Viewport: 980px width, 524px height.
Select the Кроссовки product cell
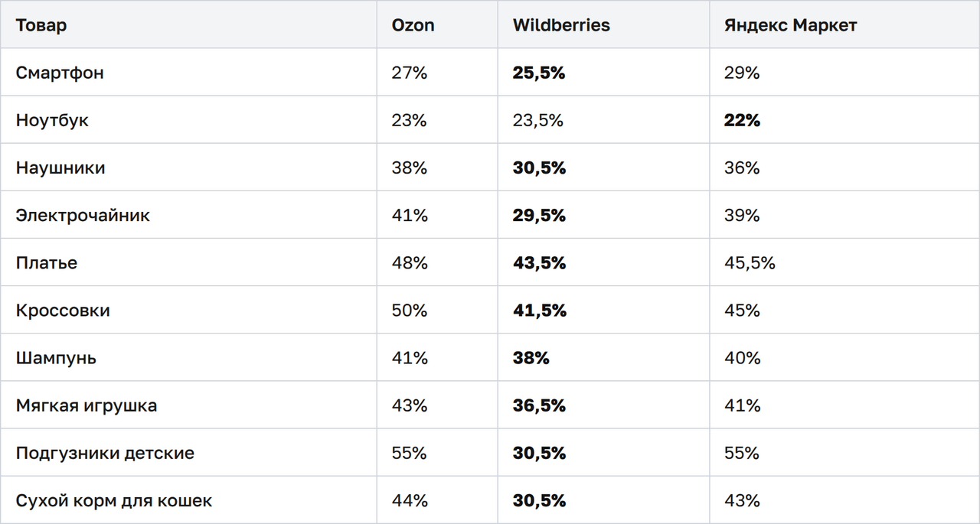click(63, 310)
